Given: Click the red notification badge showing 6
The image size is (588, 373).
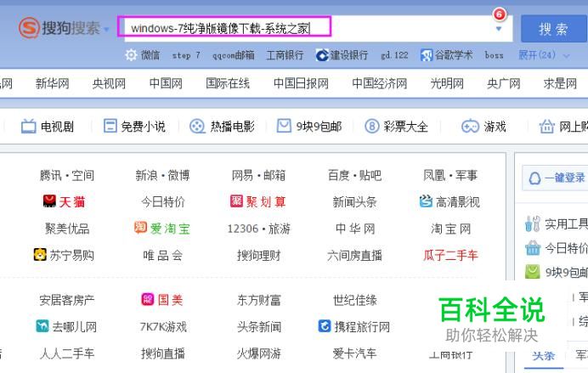Looking at the screenshot, I should coord(499,14).
